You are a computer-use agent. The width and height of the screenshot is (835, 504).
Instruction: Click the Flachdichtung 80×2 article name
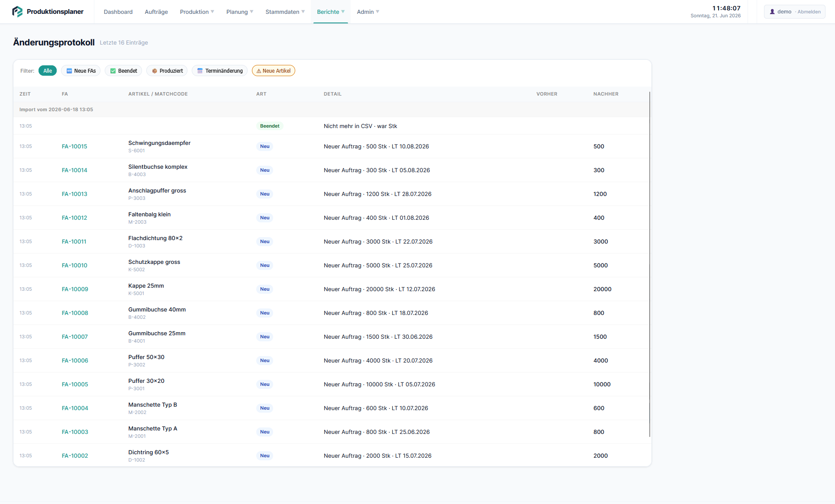click(x=155, y=238)
